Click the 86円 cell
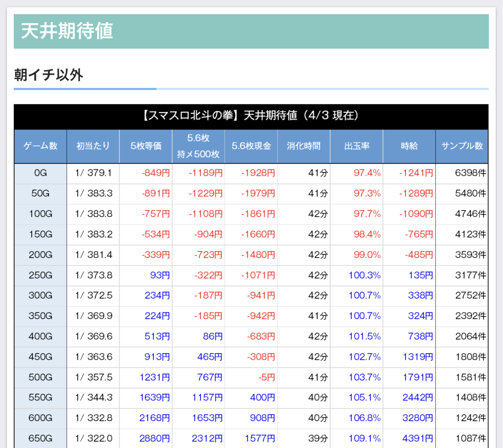Screen dimensions: 503x448 [x=199, y=336]
